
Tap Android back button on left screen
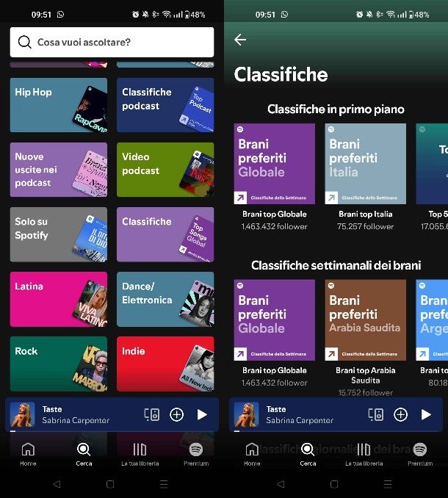tap(57, 484)
